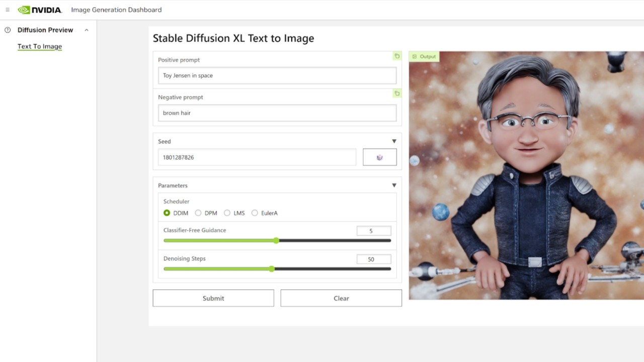The height and width of the screenshot is (362, 644).
Task: Switch scheduler to EulerA
Action: tap(255, 213)
